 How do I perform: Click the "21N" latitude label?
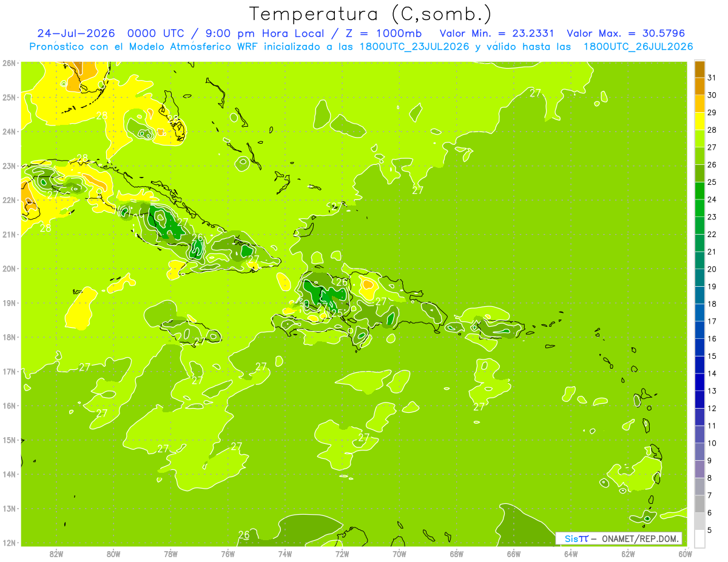(x=8, y=234)
